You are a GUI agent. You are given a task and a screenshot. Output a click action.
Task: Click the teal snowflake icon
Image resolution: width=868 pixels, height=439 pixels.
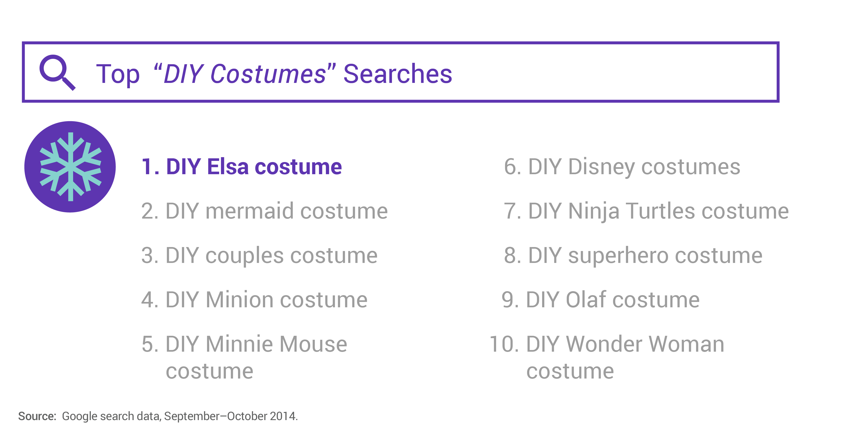70,167
